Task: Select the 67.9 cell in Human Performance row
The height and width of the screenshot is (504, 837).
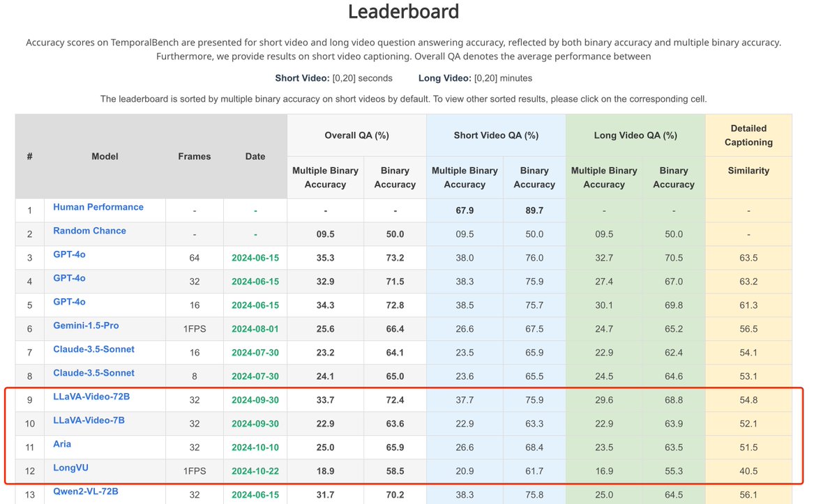Action: pos(465,211)
